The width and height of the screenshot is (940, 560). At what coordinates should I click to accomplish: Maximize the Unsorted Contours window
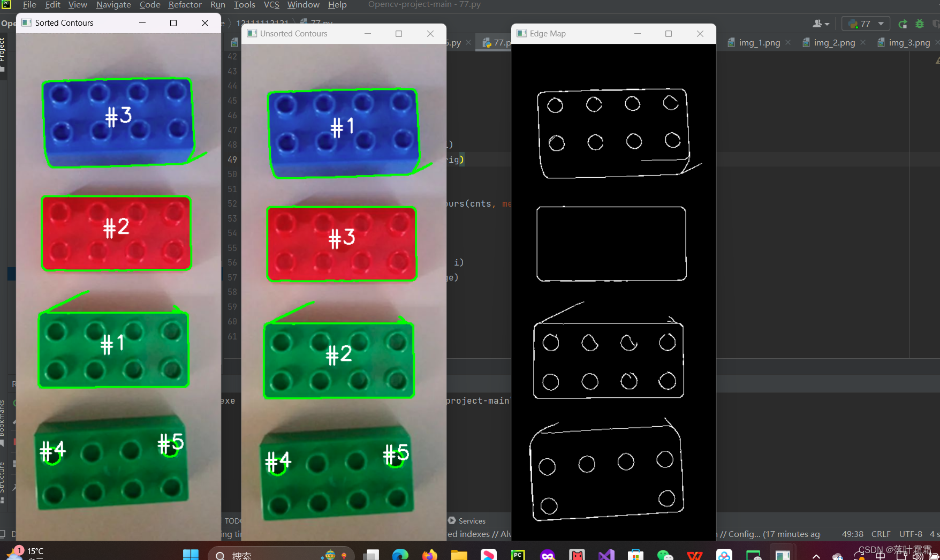399,33
